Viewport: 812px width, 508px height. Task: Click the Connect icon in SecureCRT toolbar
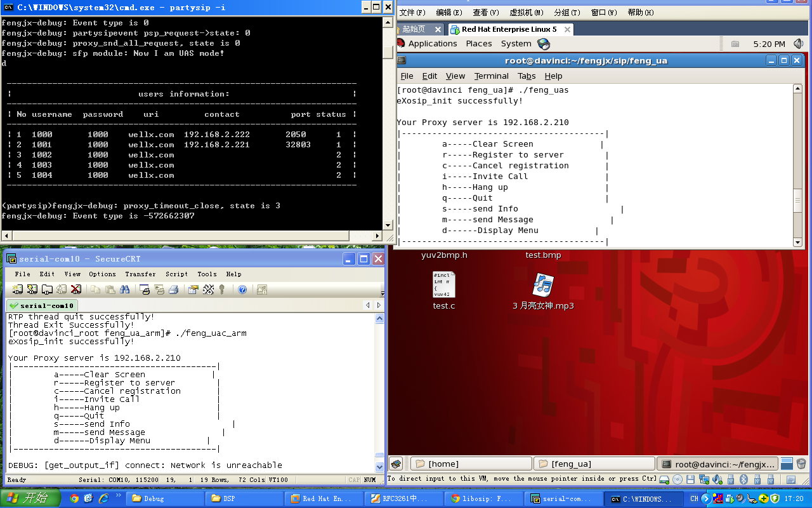point(18,290)
